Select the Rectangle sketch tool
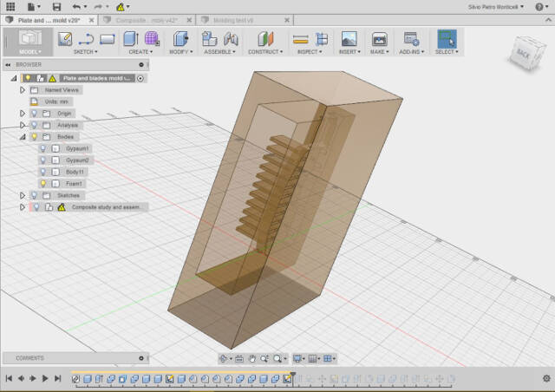 click(x=107, y=39)
